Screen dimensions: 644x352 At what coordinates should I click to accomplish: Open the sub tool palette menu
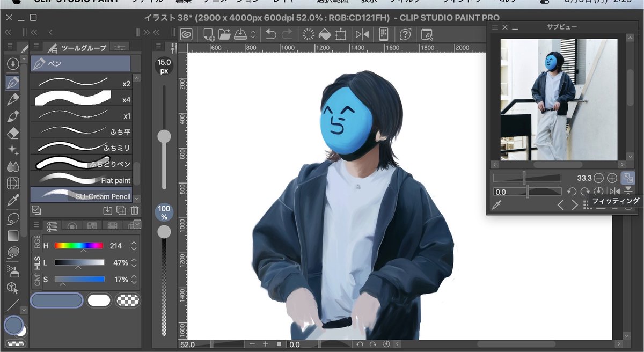click(36, 47)
